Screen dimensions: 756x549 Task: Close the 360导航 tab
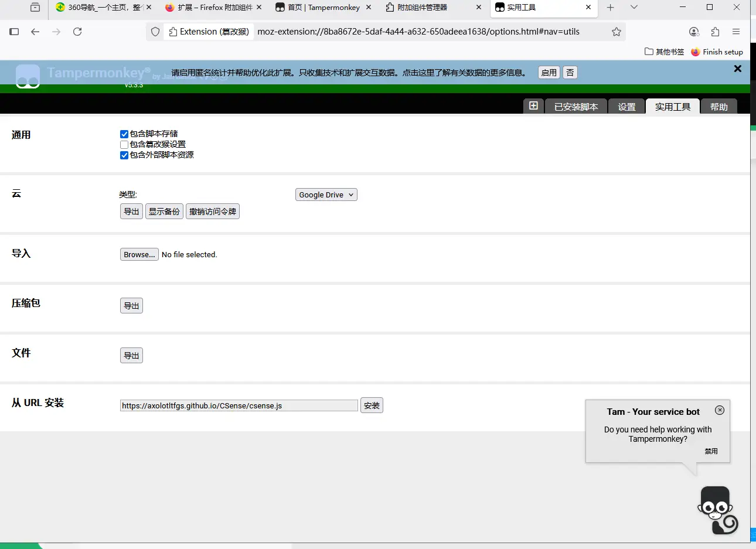pos(149,8)
